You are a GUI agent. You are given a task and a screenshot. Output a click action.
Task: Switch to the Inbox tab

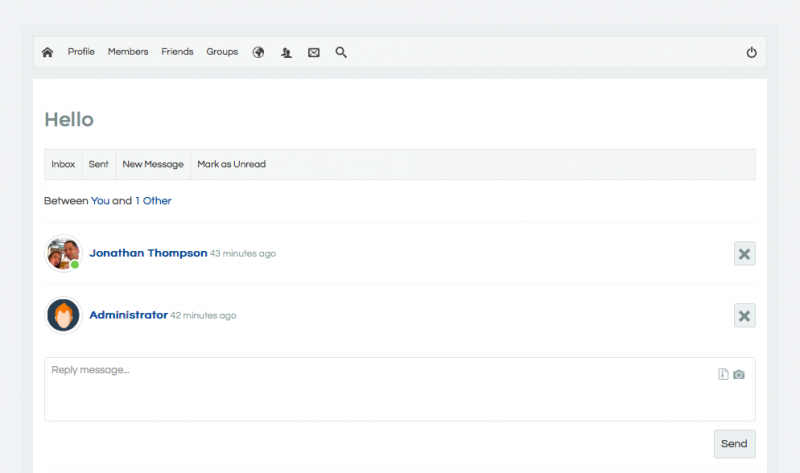tap(63, 164)
